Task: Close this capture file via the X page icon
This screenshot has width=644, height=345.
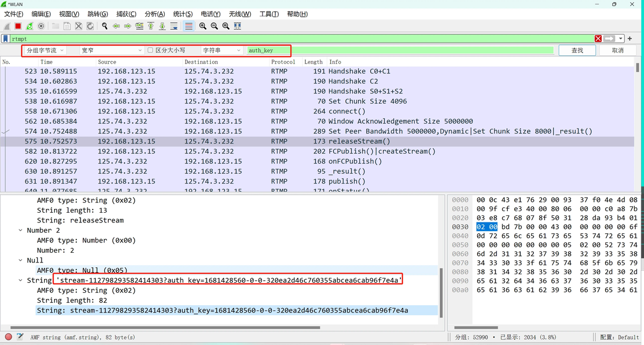Action: [78, 26]
